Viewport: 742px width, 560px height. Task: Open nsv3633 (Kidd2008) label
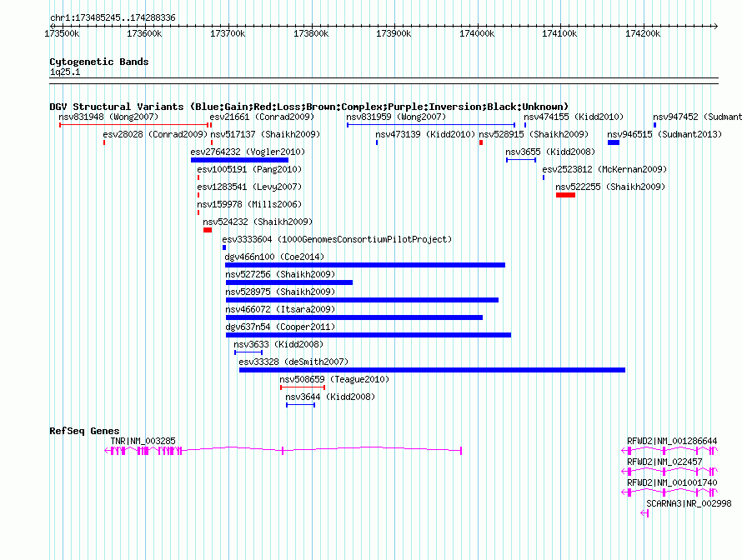pyautogui.click(x=278, y=344)
